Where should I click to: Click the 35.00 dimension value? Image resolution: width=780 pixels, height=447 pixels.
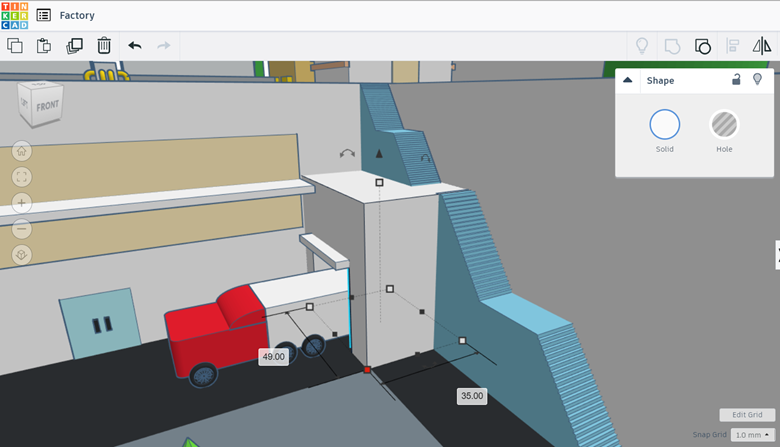tap(472, 396)
